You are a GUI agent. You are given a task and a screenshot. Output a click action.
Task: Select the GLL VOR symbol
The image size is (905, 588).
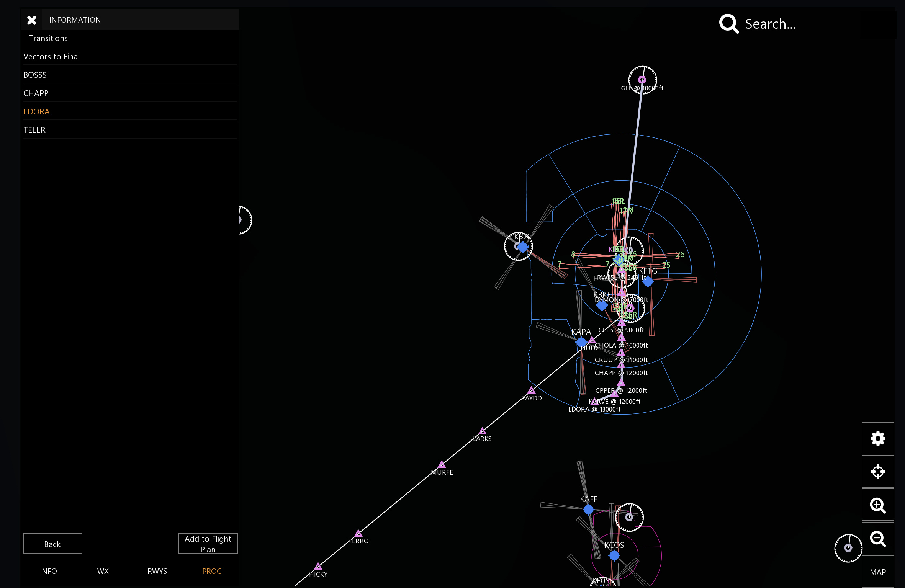tap(642, 80)
